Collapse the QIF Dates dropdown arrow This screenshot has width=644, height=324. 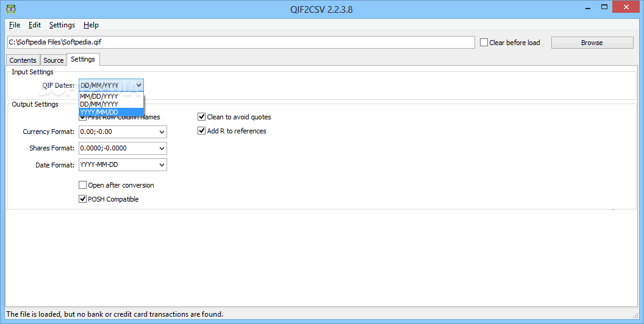pos(139,85)
